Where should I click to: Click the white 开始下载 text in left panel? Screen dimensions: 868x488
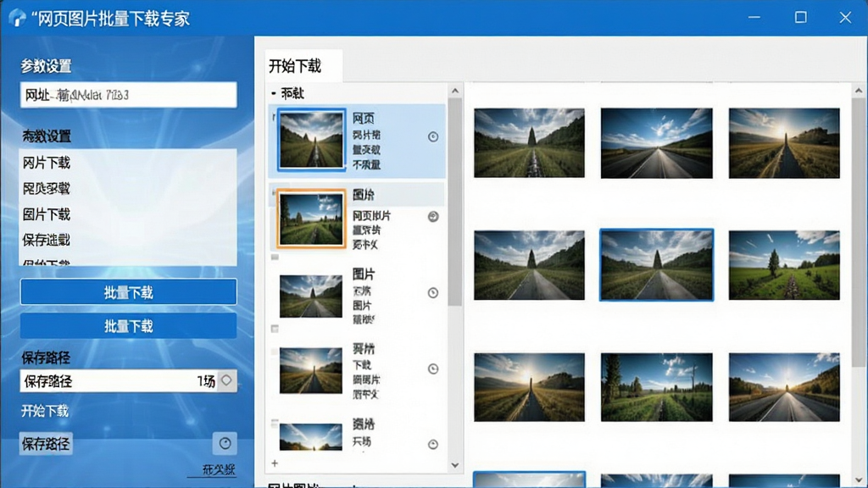(x=46, y=411)
